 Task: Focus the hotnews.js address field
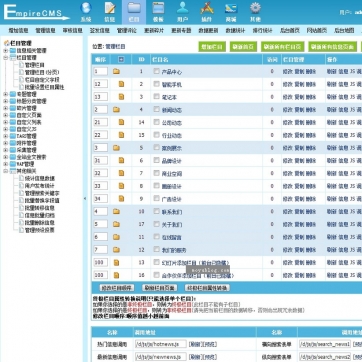coord(161,344)
